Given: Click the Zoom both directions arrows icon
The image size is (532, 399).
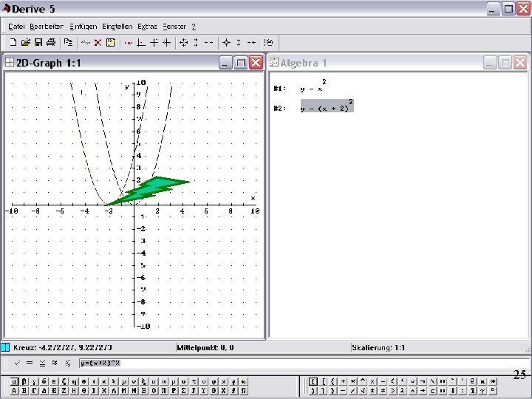Looking at the screenshot, I should click(183, 42).
